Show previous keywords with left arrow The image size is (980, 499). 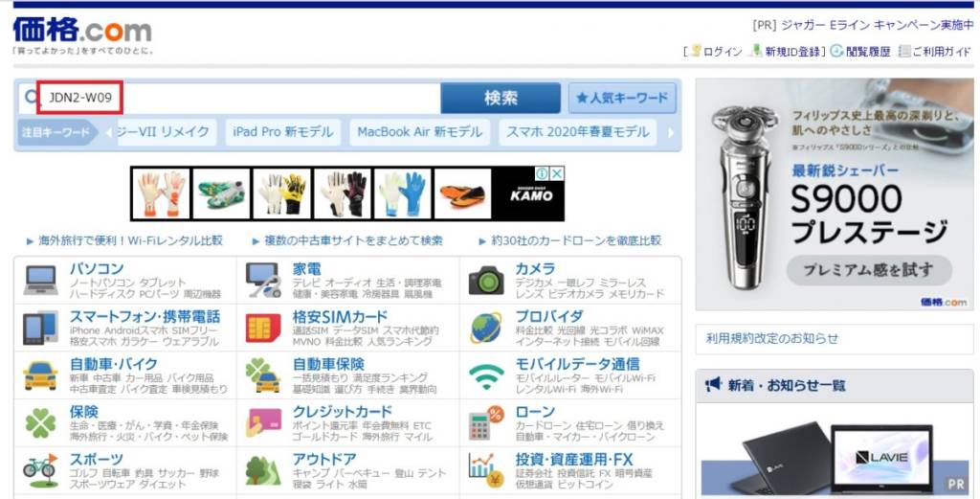[109, 132]
